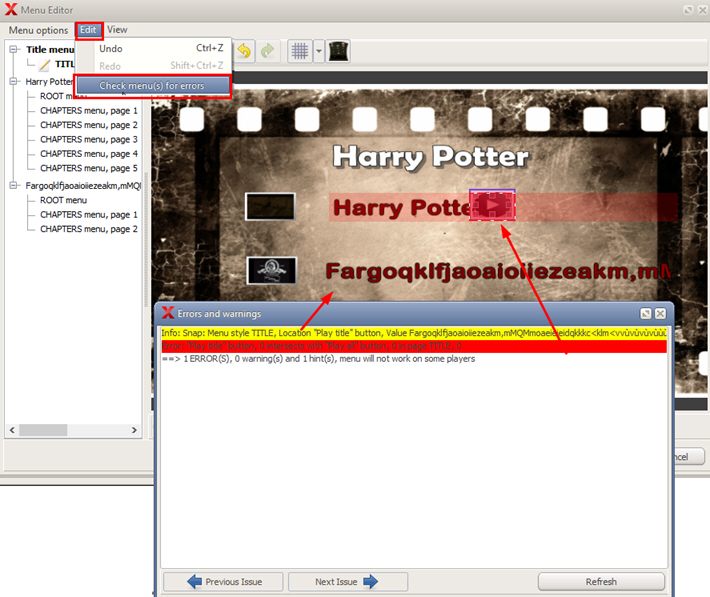This screenshot has width=710, height=597.
Task: Click the Refresh button
Action: click(601, 582)
